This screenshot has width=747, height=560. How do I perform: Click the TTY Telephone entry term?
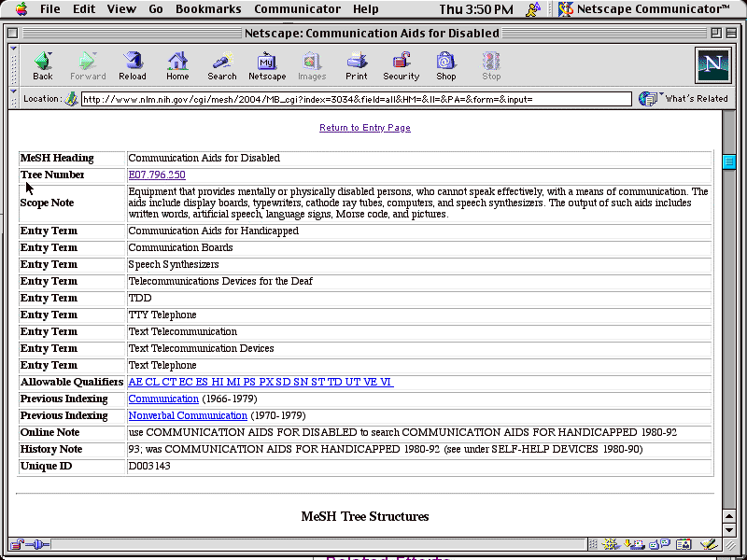[x=162, y=315]
